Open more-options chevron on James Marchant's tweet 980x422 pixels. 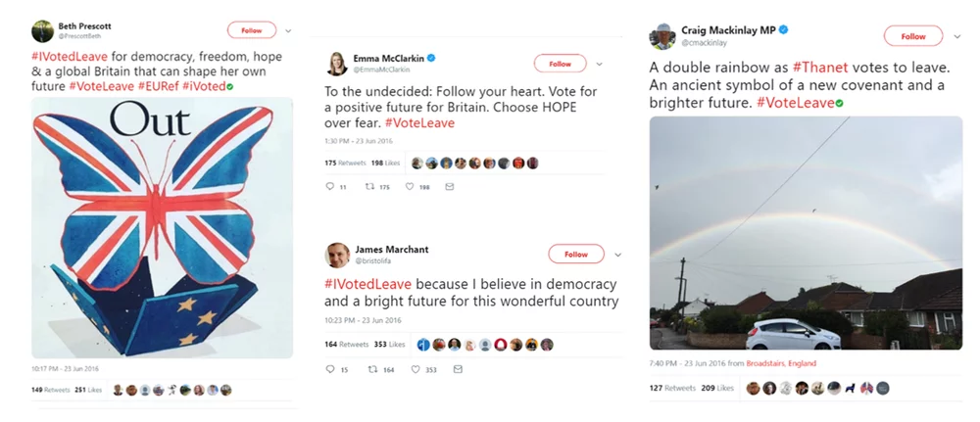pyautogui.click(x=618, y=255)
